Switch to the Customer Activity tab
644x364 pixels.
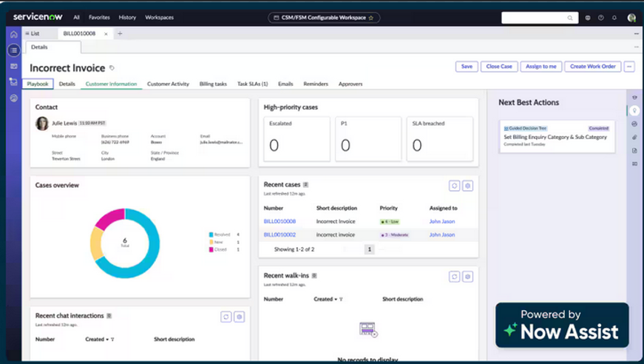168,84
